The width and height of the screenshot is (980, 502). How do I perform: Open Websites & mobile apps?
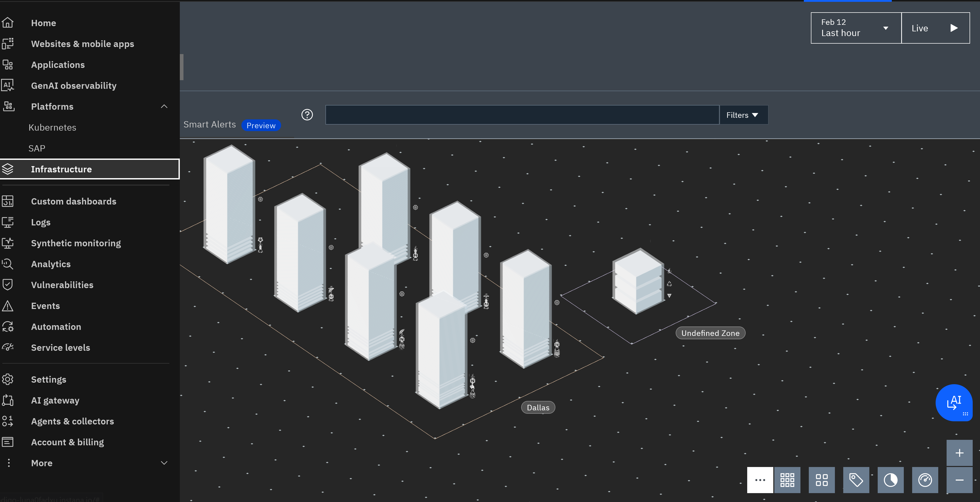pos(90,44)
